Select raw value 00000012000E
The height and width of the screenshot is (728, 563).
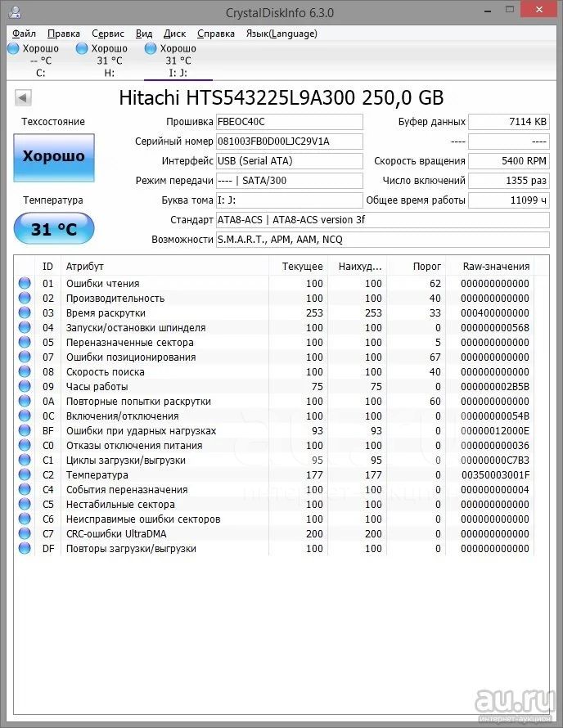tap(495, 431)
